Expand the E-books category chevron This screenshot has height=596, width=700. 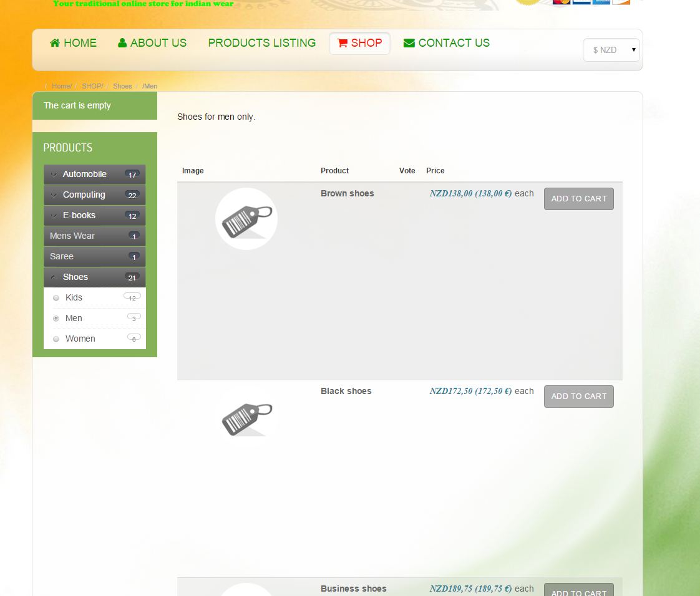(x=54, y=216)
